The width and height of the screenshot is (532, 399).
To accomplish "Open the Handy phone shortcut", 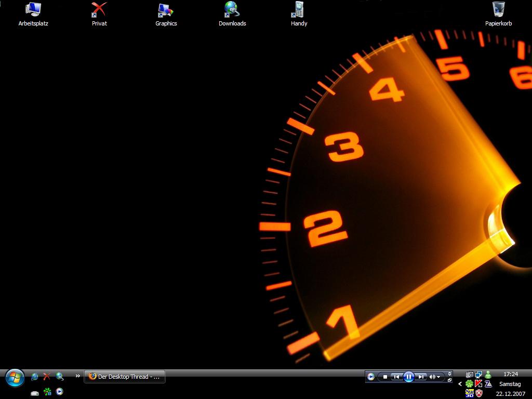I will point(299,14).
